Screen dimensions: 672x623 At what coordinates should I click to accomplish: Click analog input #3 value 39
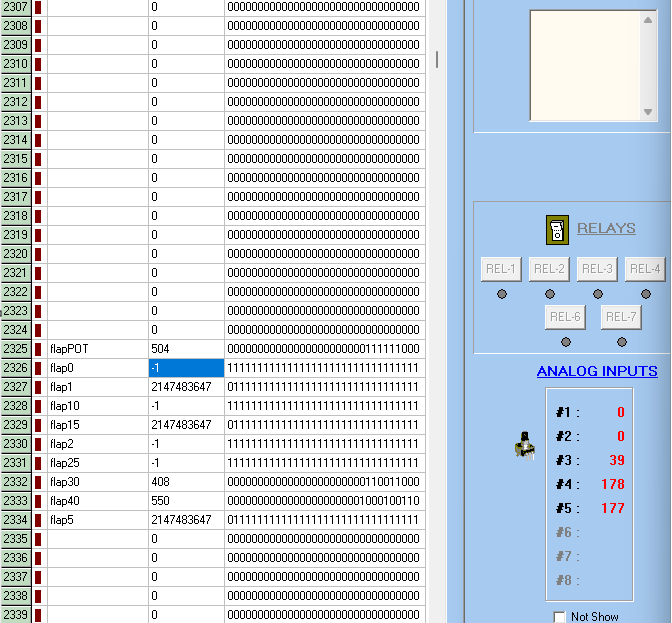[x=617, y=460]
